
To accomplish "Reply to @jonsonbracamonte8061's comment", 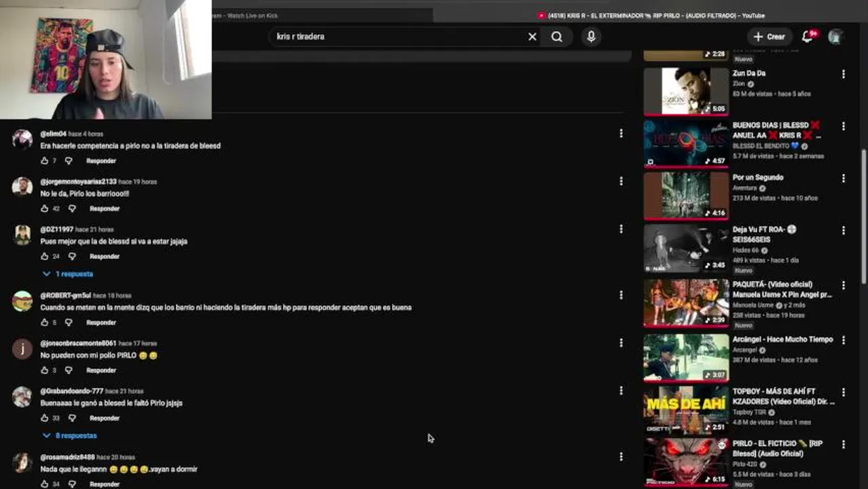I will 101,370.
